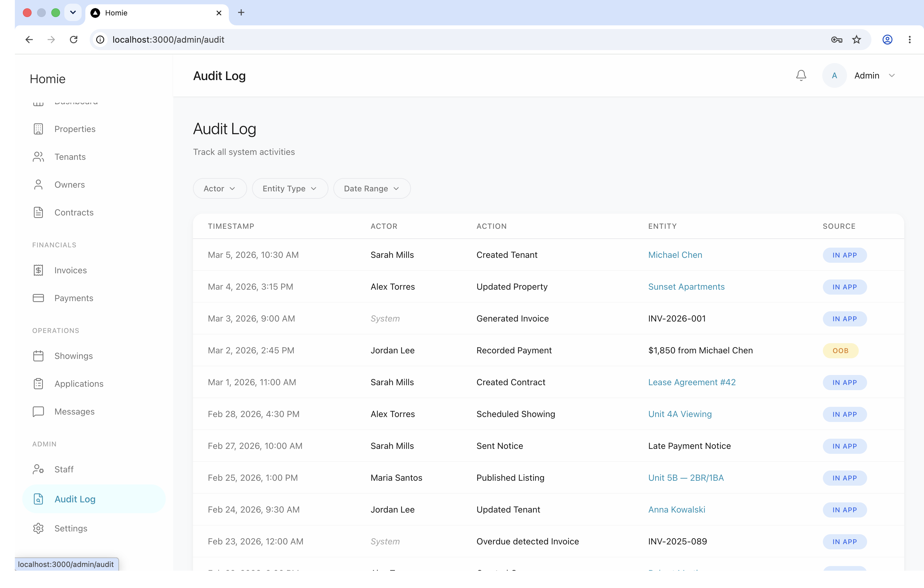Screen dimensions: 924x588
Task: Open the Unit 4A Viewing link
Action: [680, 414]
